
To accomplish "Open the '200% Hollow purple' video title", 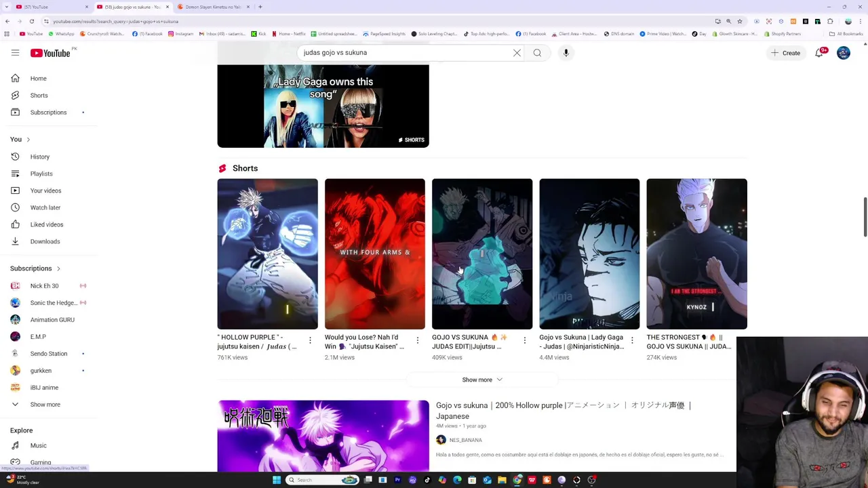I will click(x=564, y=411).
